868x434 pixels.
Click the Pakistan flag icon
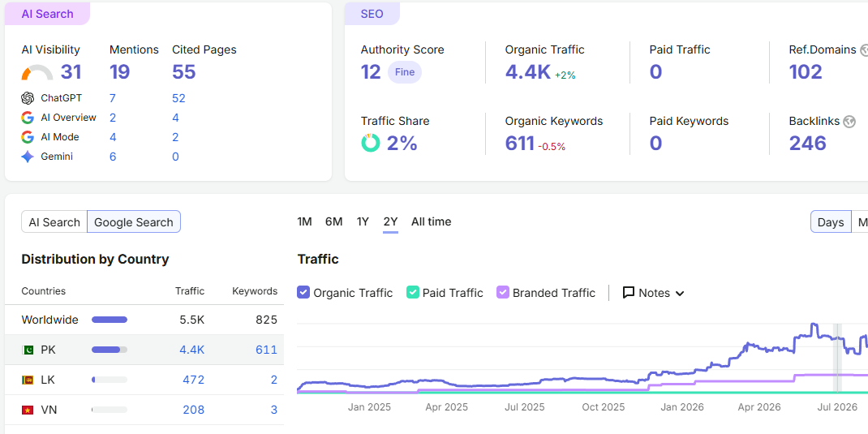pyautogui.click(x=27, y=350)
